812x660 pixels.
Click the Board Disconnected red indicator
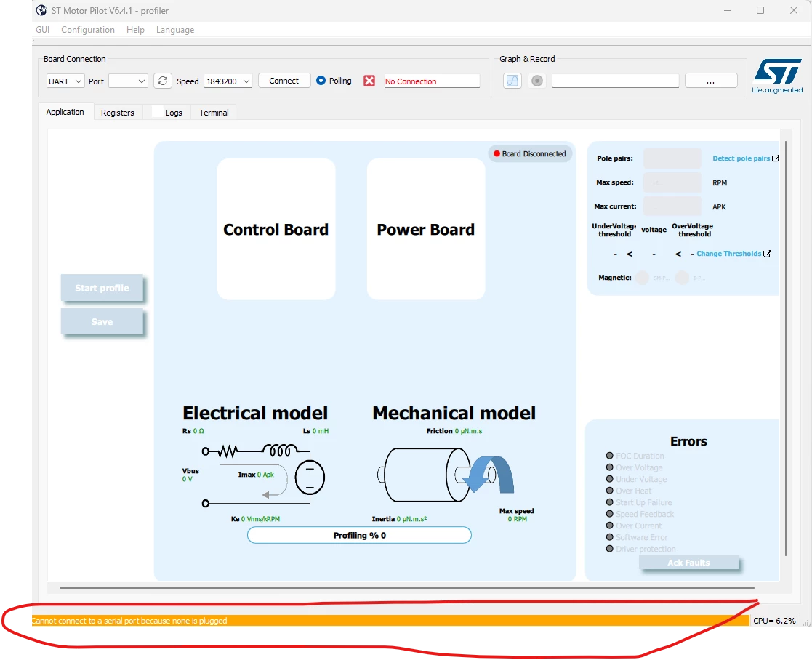pyautogui.click(x=497, y=154)
